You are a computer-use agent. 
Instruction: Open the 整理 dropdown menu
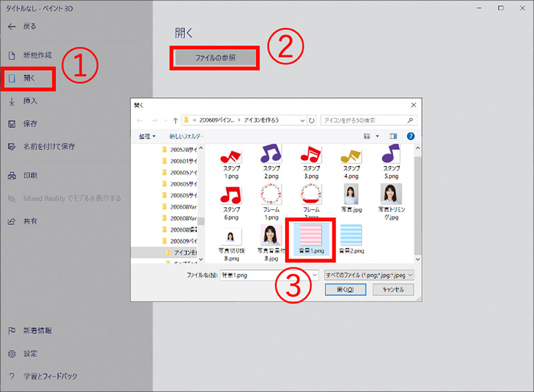[148, 136]
